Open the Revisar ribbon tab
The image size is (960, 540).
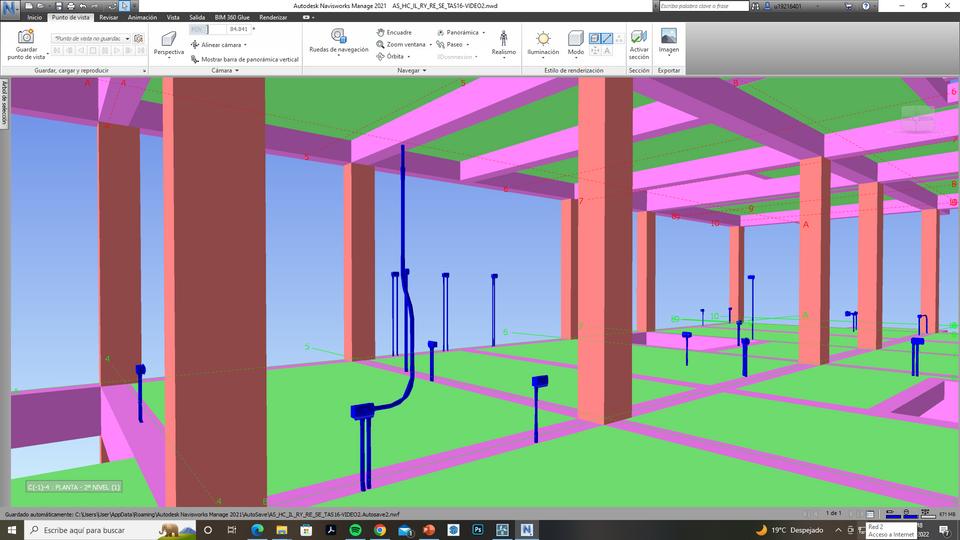tap(108, 17)
